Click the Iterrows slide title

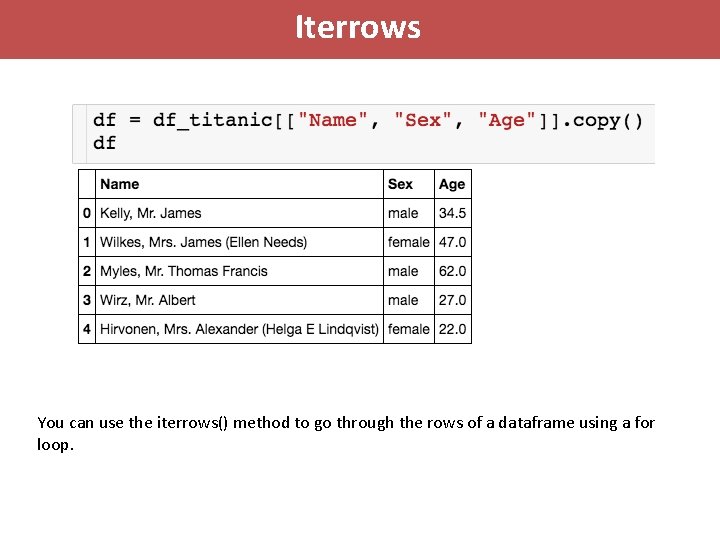pyautogui.click(x=358, y=27)
